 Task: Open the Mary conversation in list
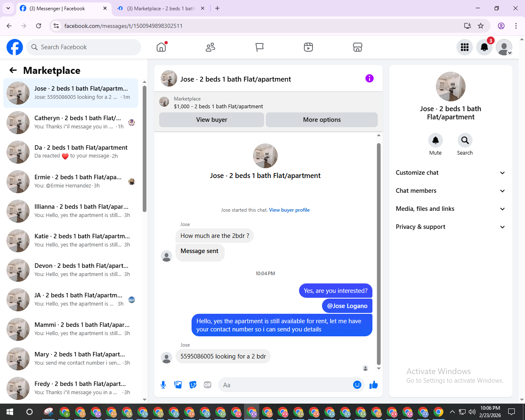(71, 358)
